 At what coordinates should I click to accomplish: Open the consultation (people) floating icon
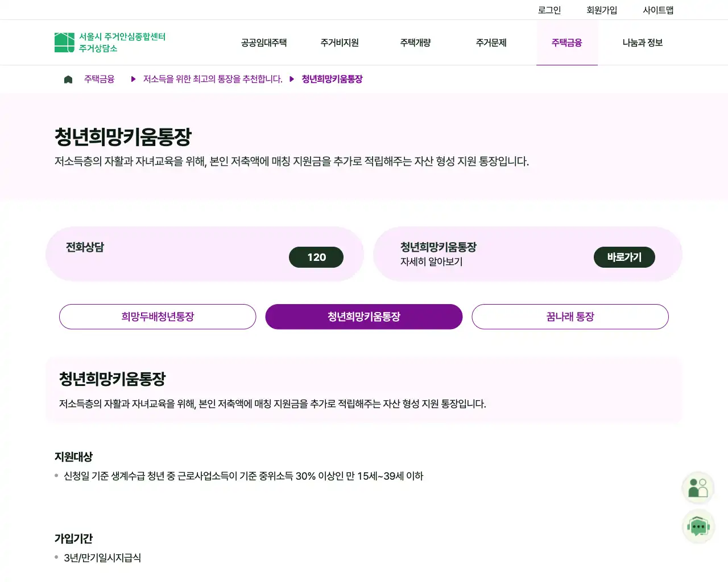(x=698, y=487)
